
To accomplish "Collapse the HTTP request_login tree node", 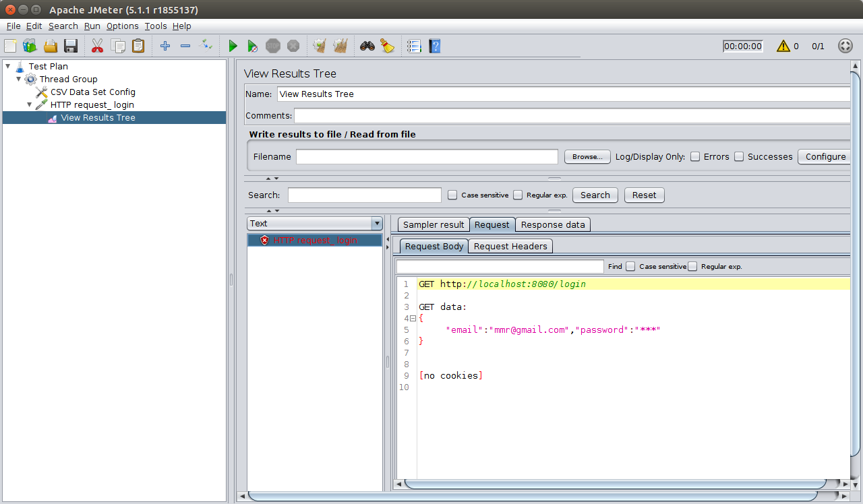I will click(30, 104).
